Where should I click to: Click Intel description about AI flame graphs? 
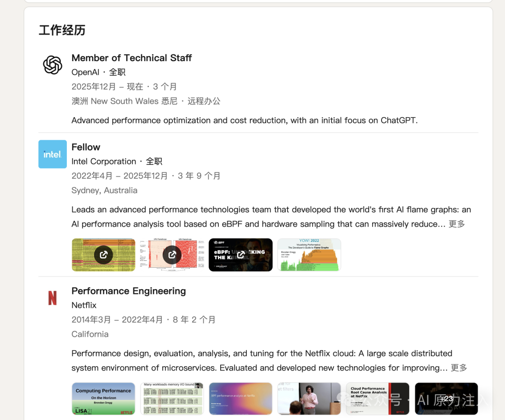click(271, 217)
